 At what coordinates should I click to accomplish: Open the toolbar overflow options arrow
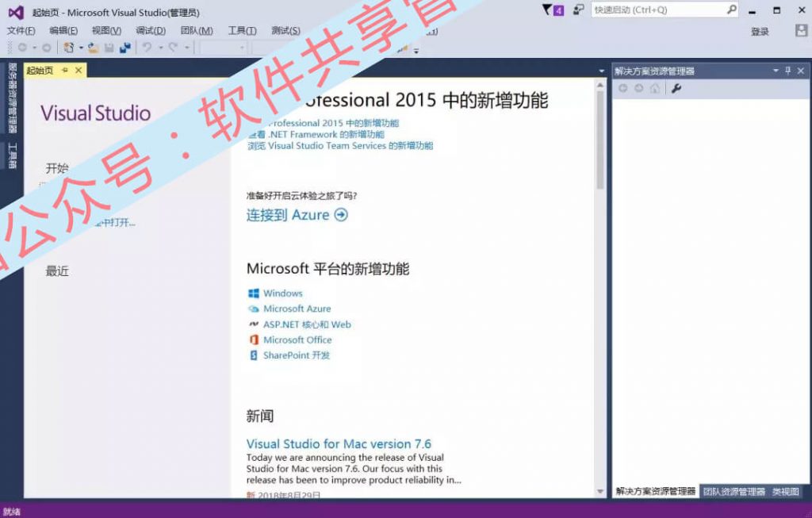click(x=416, y=50)
